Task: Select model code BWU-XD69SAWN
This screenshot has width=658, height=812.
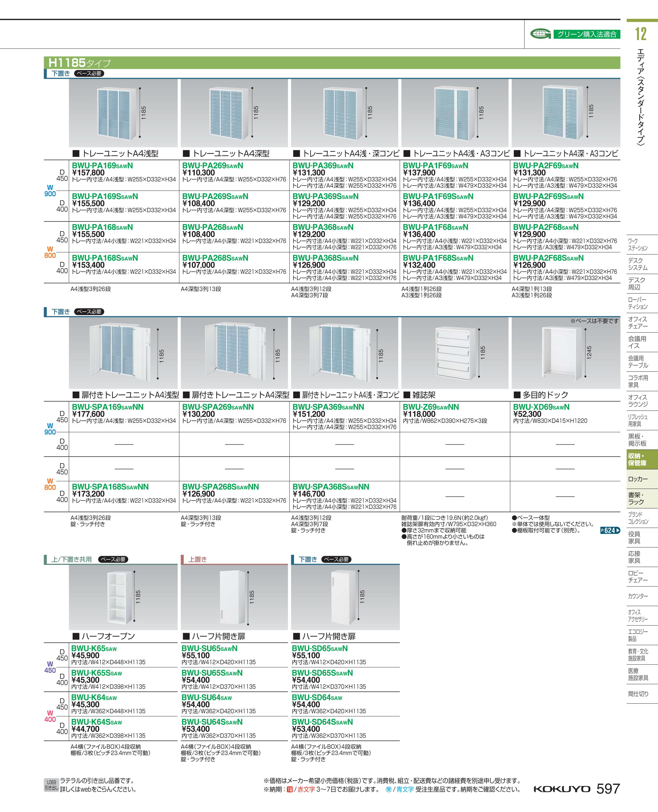Action: (x=541, y=407)
